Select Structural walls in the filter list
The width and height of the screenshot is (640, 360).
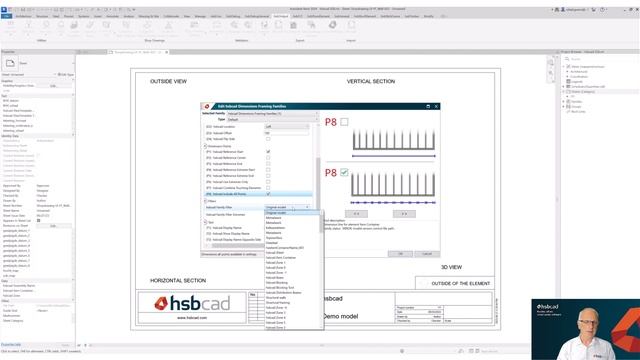coord(292,298)
